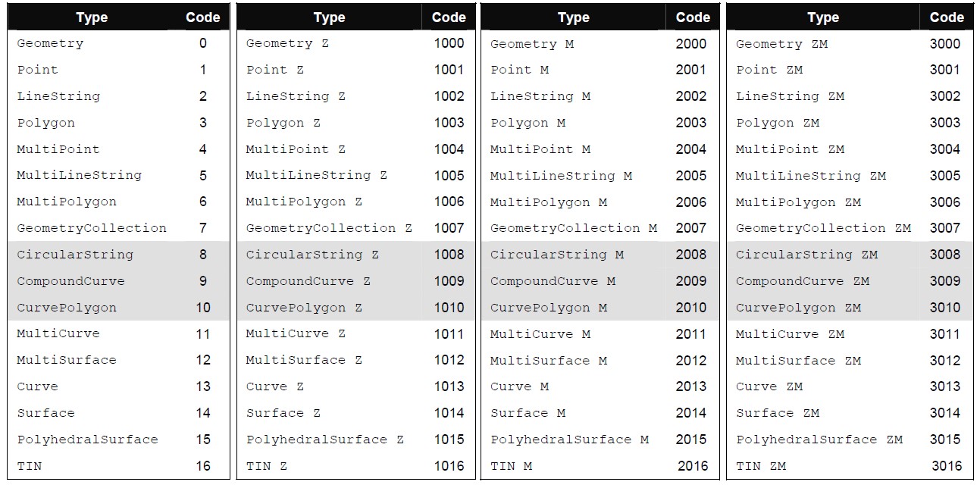Click the 'TIN Z' type cell
The height and width of the screenshot is (485, 980).
pyautogui.click(x=267, y=466)
